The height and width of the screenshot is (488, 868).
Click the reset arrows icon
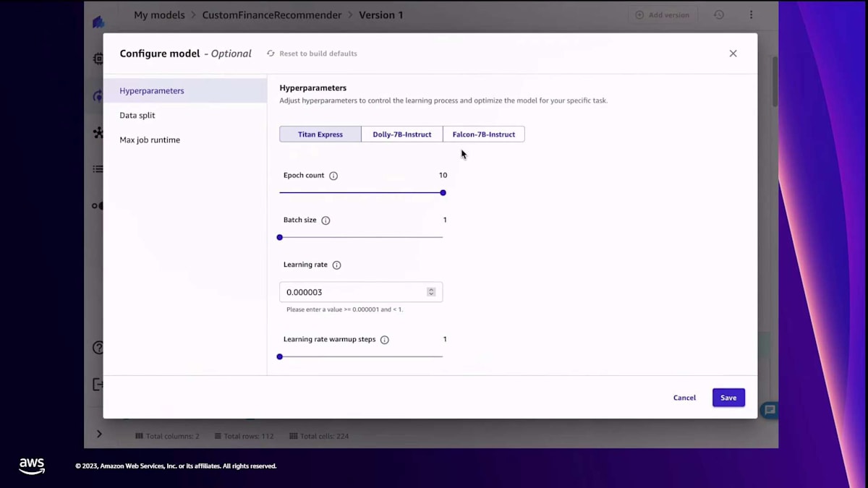[x=271, y=53]
